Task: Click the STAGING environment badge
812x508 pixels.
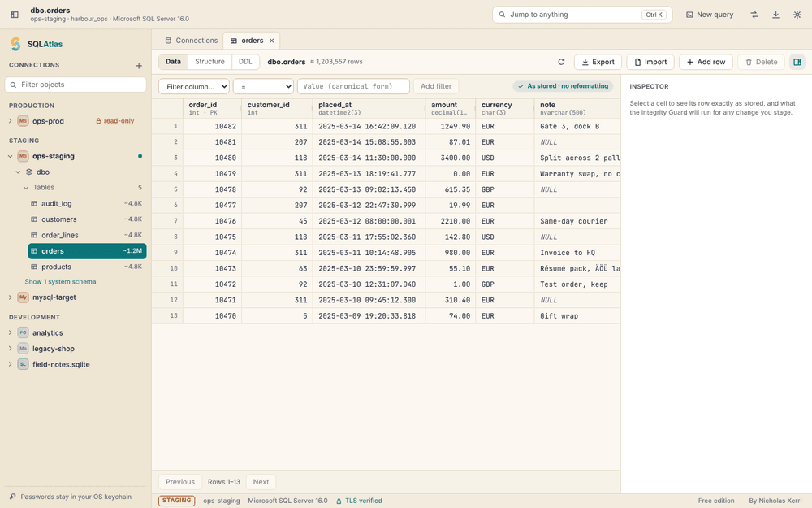Action: click(x=176, y=501)
